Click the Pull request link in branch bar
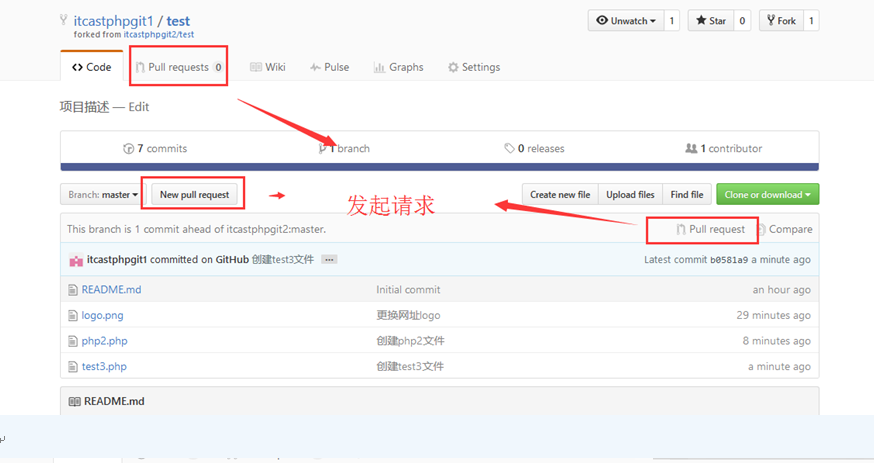 tap(711, 229)
